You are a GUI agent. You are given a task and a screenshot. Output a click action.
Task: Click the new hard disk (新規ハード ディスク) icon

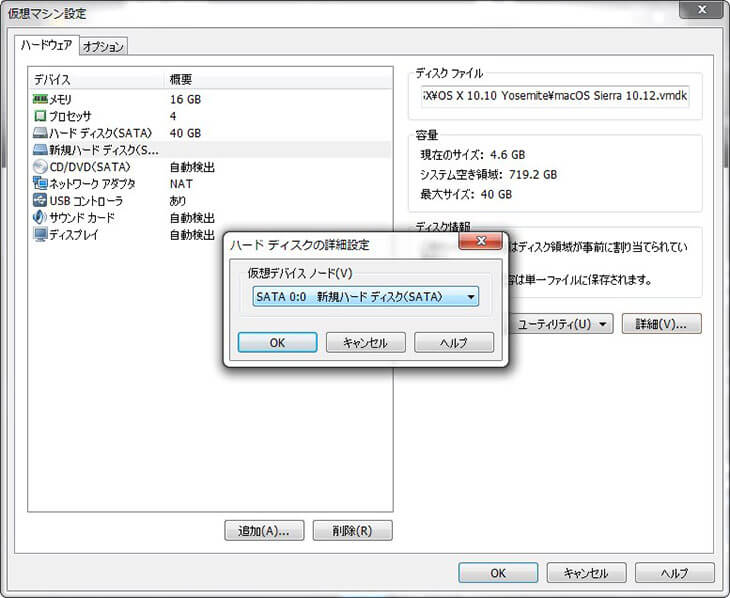(41, 150)
